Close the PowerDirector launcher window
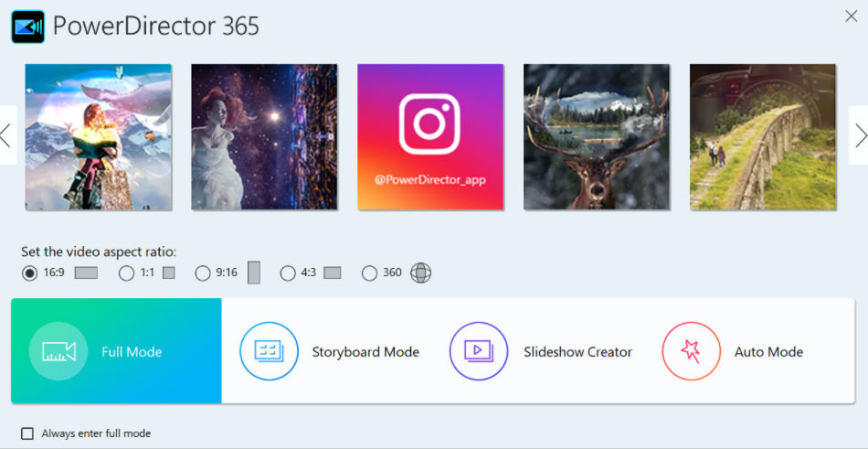Viewport: 868px width, 449px height. [x=852, y=16]
